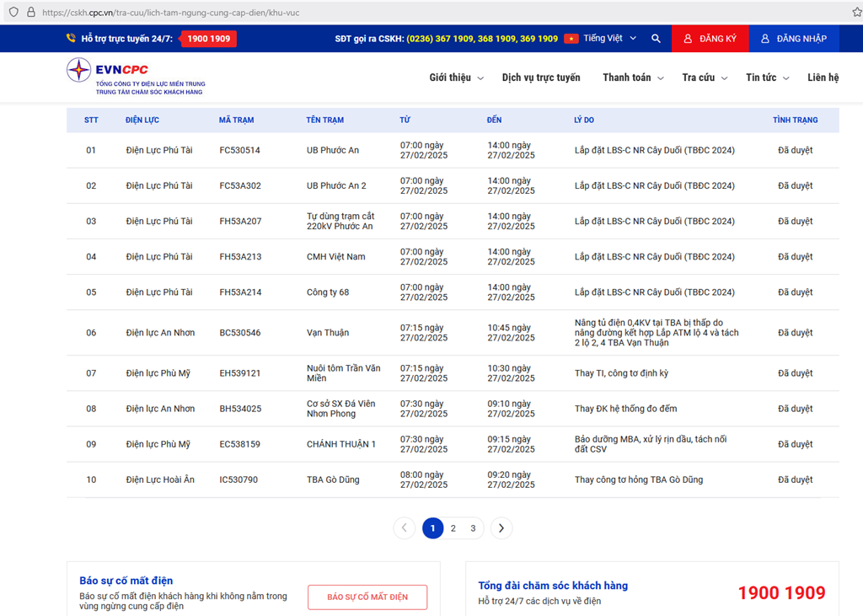Open Dịch vụ trực tuyến menu item
The image size is (863, 616).
coord(541,78)
